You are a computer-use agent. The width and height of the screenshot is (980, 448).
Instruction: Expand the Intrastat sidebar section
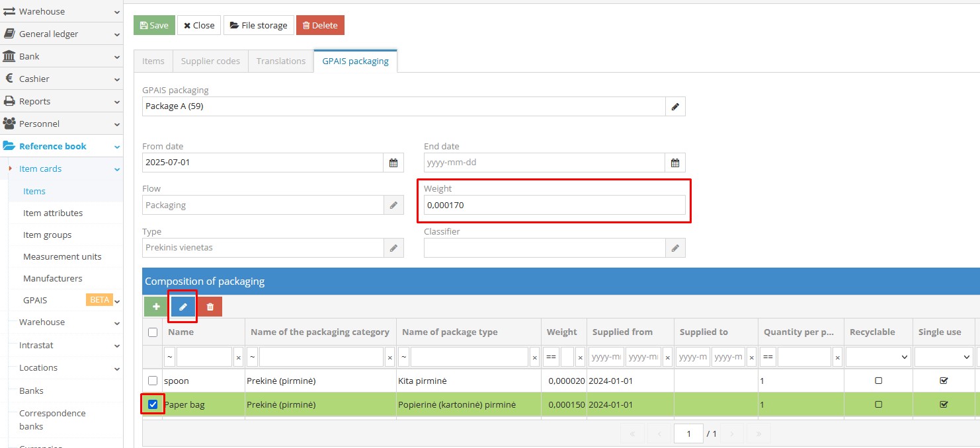pos(65,345)
